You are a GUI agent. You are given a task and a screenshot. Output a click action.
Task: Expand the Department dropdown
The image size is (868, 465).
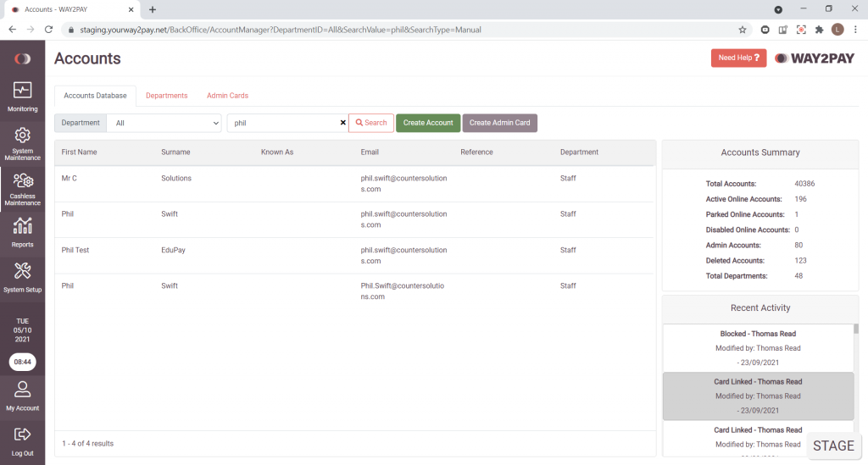(x=165, y=123)
